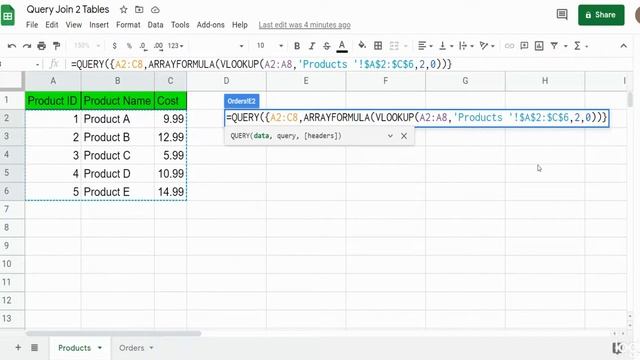The height and width of the screenshot is (360, 640).
Task: Open the View menu
Action: point(73,25)
